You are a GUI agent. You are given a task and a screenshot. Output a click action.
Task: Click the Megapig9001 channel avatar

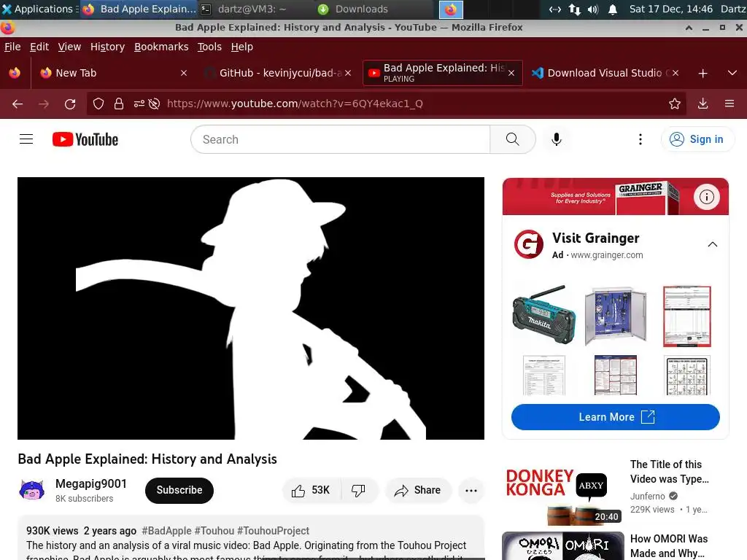pyautogui.click(x=32, y=491)
